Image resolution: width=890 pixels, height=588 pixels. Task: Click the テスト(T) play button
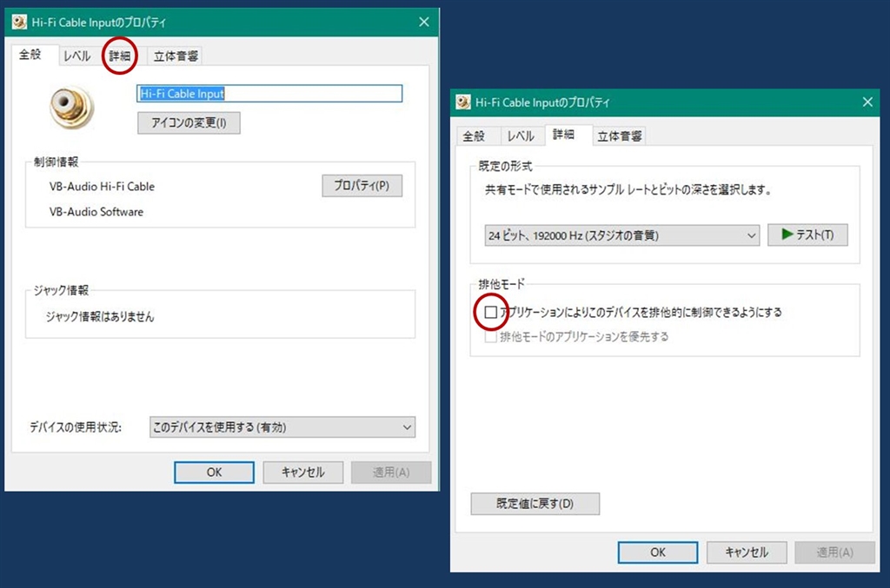(807, 235)
